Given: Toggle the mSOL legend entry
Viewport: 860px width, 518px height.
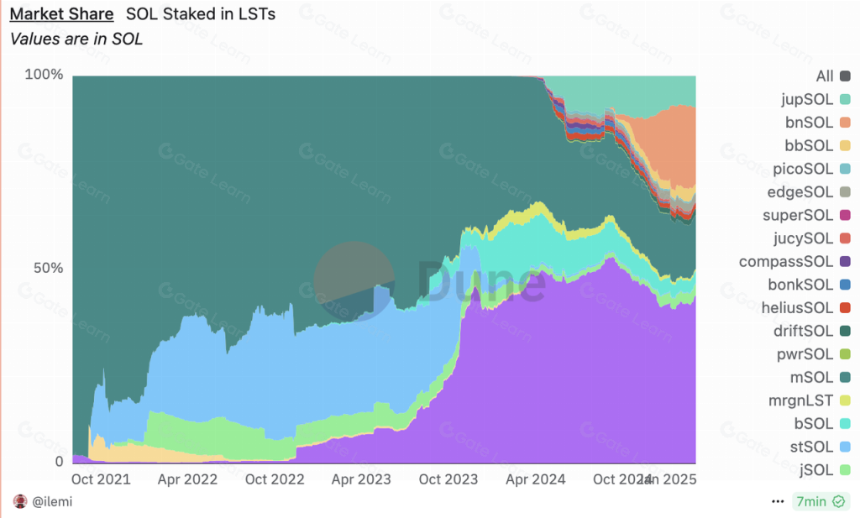Looking at the screenshot, I should (820, 378).
